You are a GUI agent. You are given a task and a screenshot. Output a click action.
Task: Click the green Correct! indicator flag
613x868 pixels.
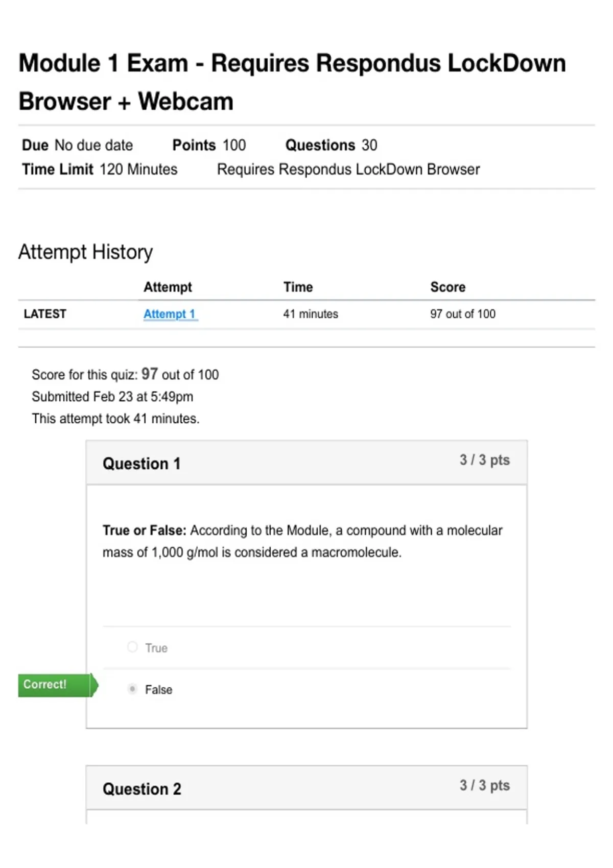pos(58,685)
